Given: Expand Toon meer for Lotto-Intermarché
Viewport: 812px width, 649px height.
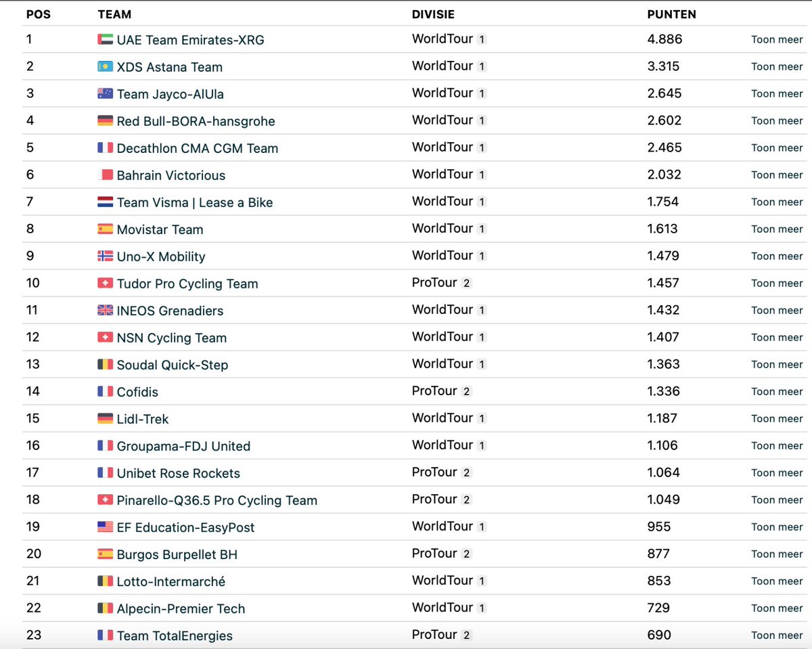Looking at the screenshot, I should coord(777,581).
